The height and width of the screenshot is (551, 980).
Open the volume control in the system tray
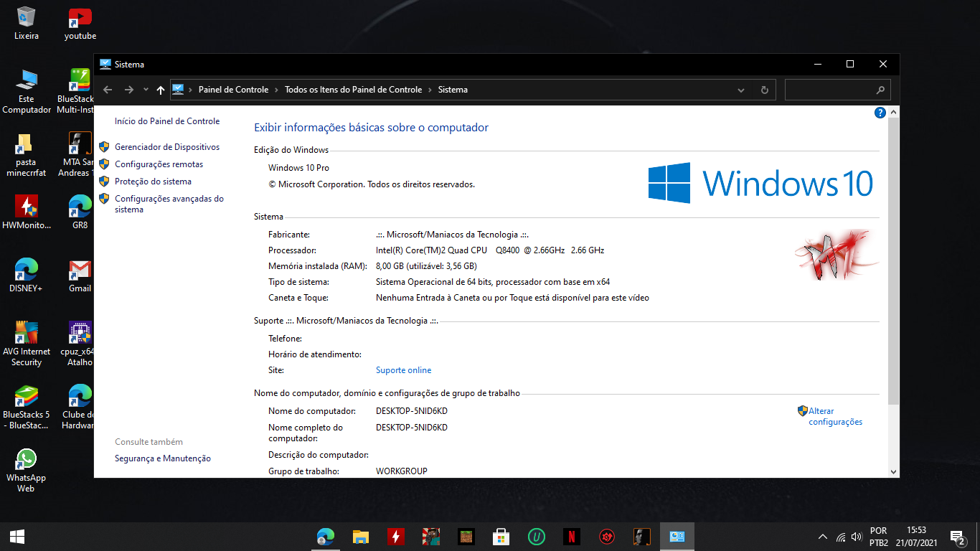coord(856,537)
